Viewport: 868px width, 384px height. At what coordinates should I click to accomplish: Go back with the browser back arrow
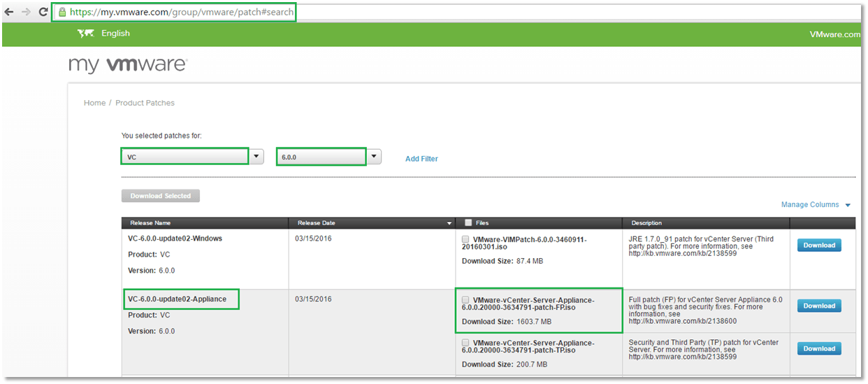coord(9,12)
